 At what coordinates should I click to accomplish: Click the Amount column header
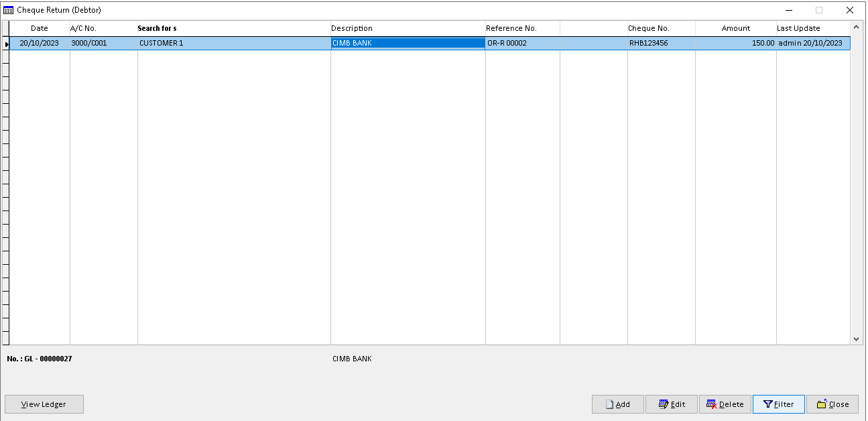735,28
